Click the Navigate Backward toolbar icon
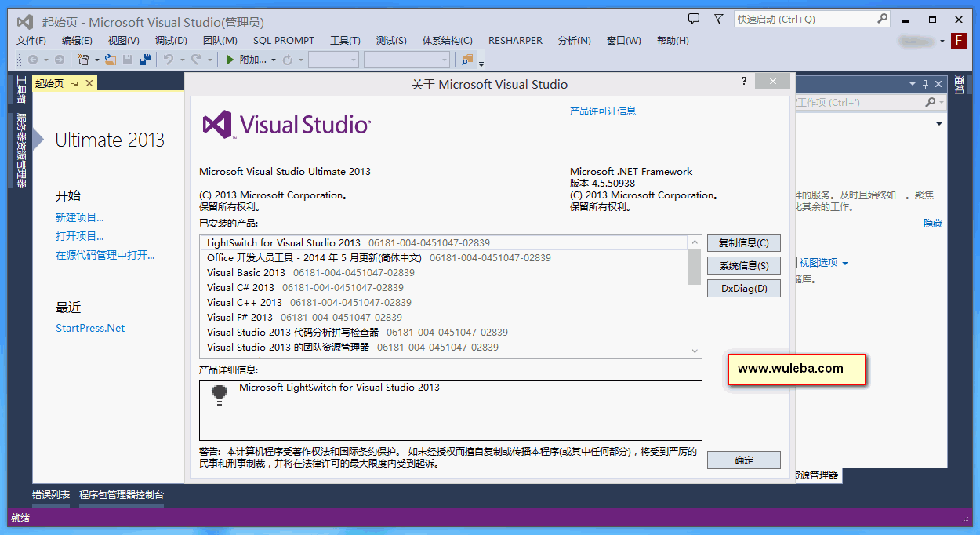 tap(33, 60)
